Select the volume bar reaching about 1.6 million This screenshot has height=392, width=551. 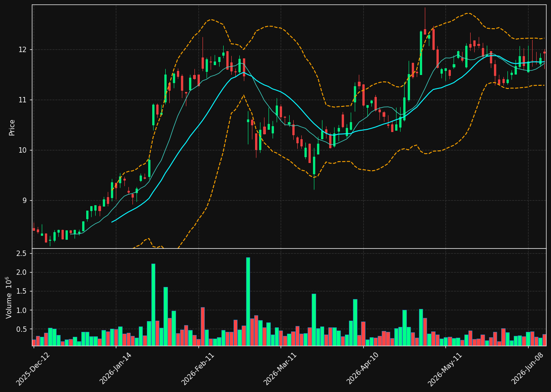pos(165,316)
